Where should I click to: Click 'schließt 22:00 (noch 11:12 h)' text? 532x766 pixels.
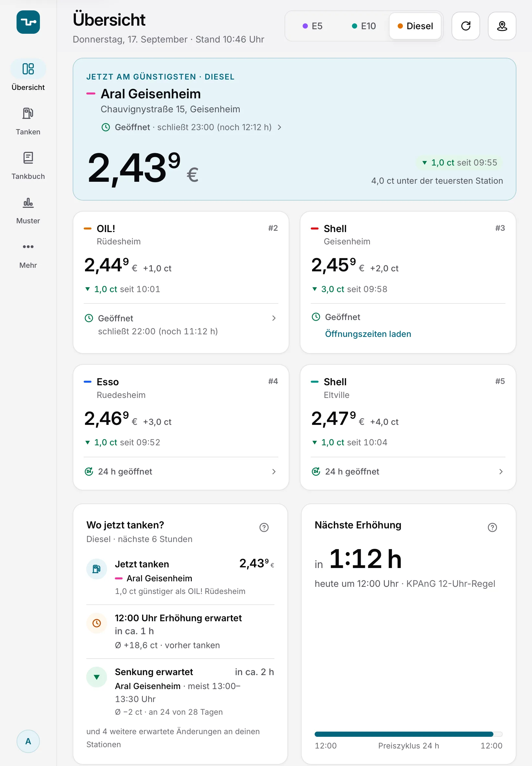point(158,331)
